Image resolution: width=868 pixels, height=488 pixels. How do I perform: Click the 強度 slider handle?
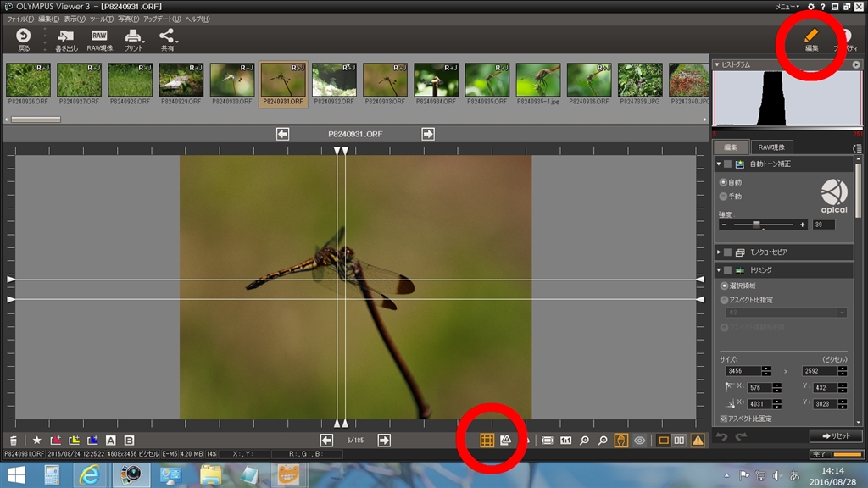point(757,225)
